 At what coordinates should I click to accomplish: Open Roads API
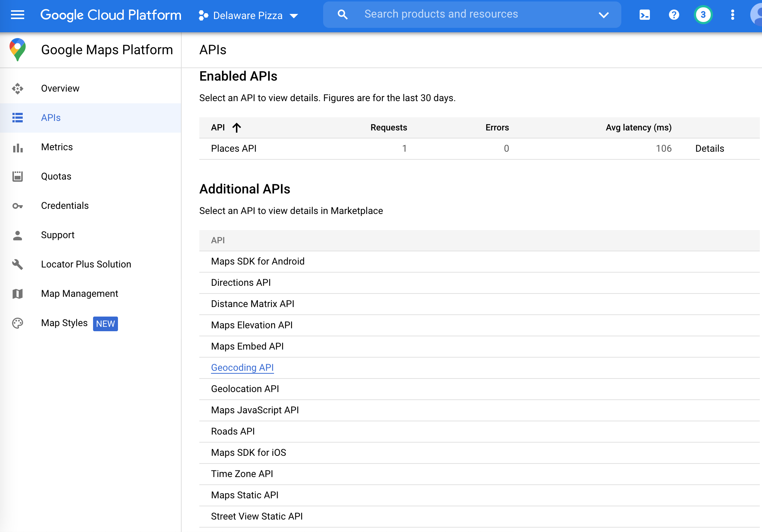(x=233, y=431)
